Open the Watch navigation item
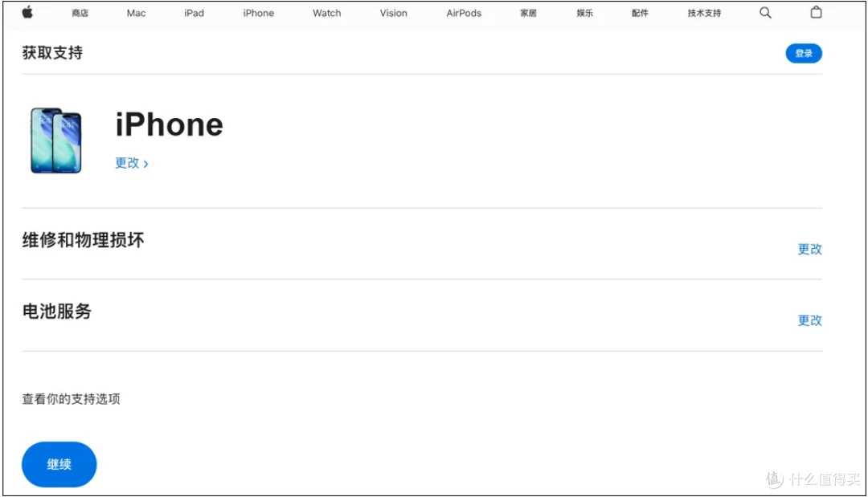The height and width of the screenshot is (497, 868). (x=326, y=13)
